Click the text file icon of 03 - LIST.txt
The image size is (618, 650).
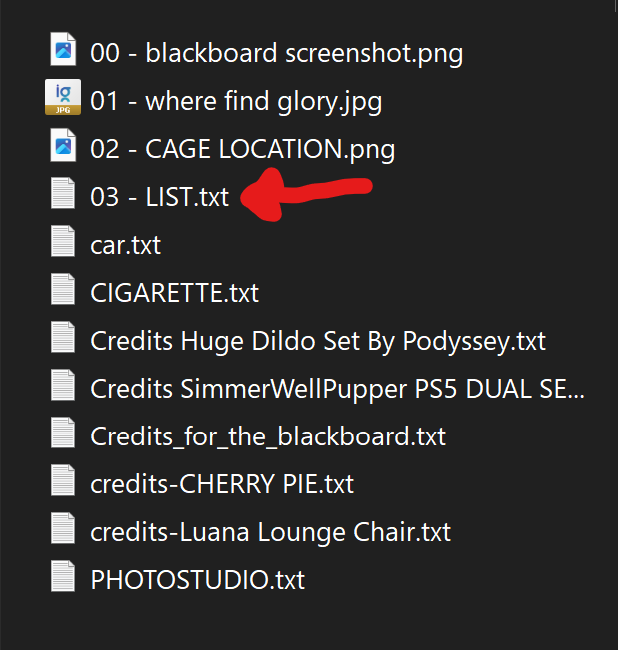[x=63, y=193]
